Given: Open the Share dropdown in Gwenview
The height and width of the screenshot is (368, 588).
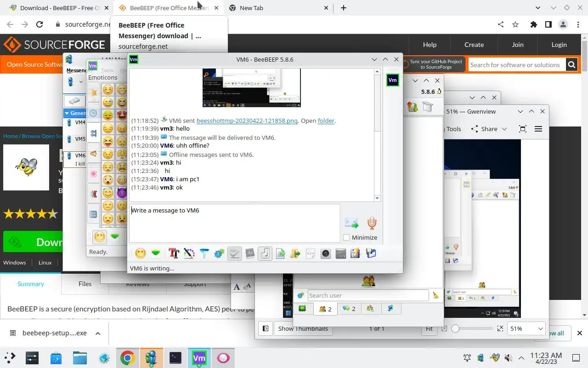Looking at the screenshot, I should tap(489, 129).
